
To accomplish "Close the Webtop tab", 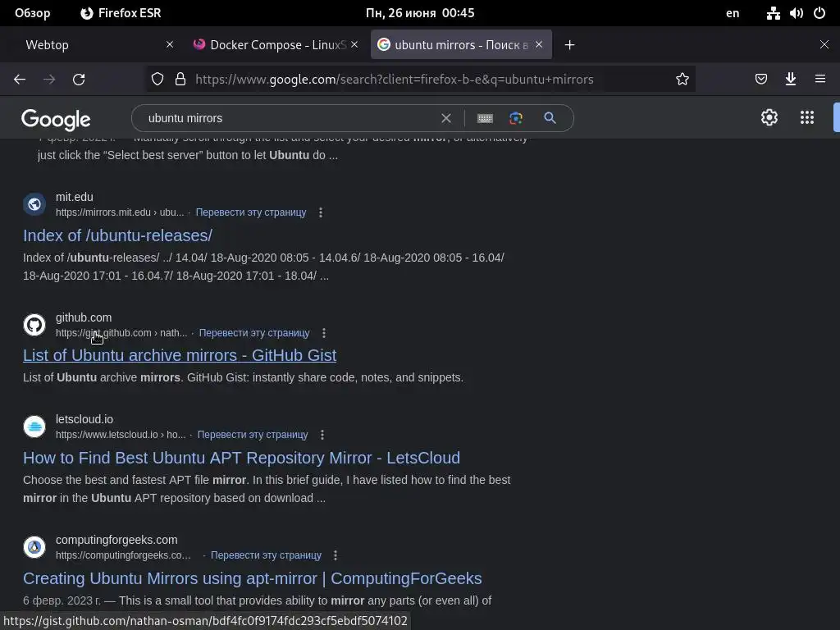I will pos(170,44).
